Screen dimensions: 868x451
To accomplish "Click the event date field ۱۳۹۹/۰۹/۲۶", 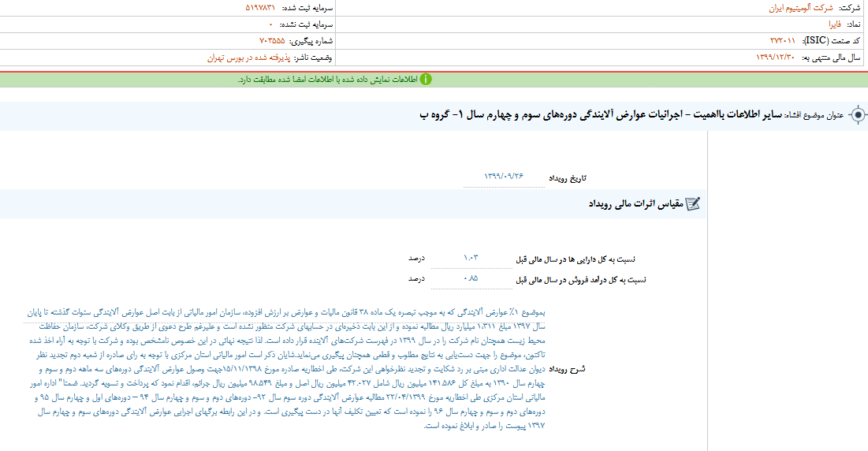I will [504, 176].
